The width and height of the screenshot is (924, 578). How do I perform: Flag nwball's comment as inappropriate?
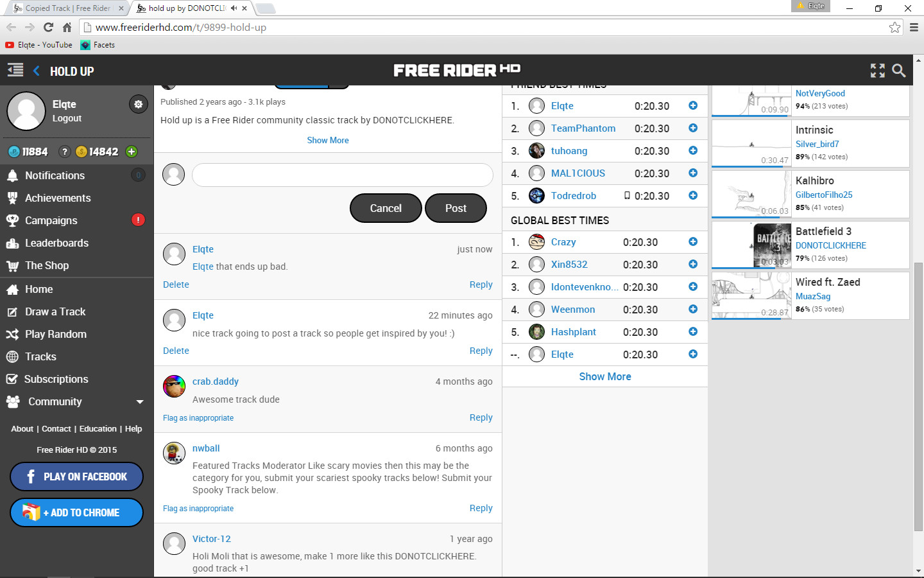198,508
